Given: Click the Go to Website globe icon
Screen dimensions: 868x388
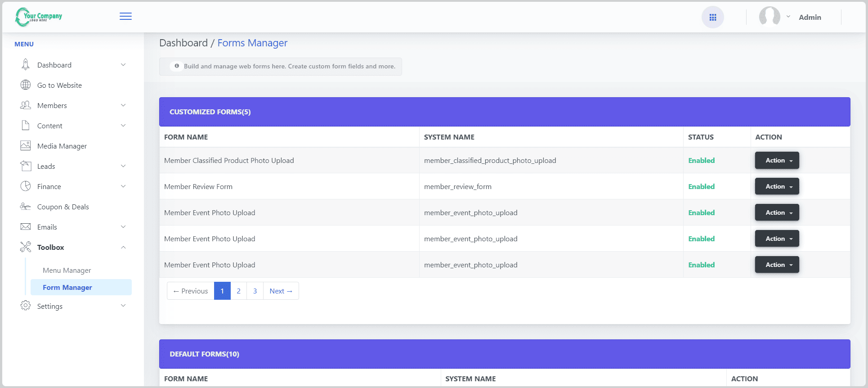Looking at the screenshot, I should (x=26, y=85).
